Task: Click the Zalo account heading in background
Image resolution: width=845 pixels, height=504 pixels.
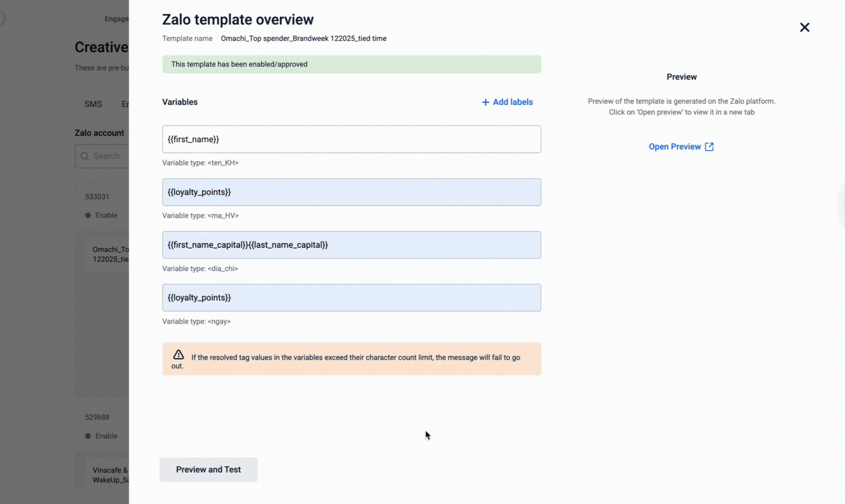Action: [x=99, y=133]
